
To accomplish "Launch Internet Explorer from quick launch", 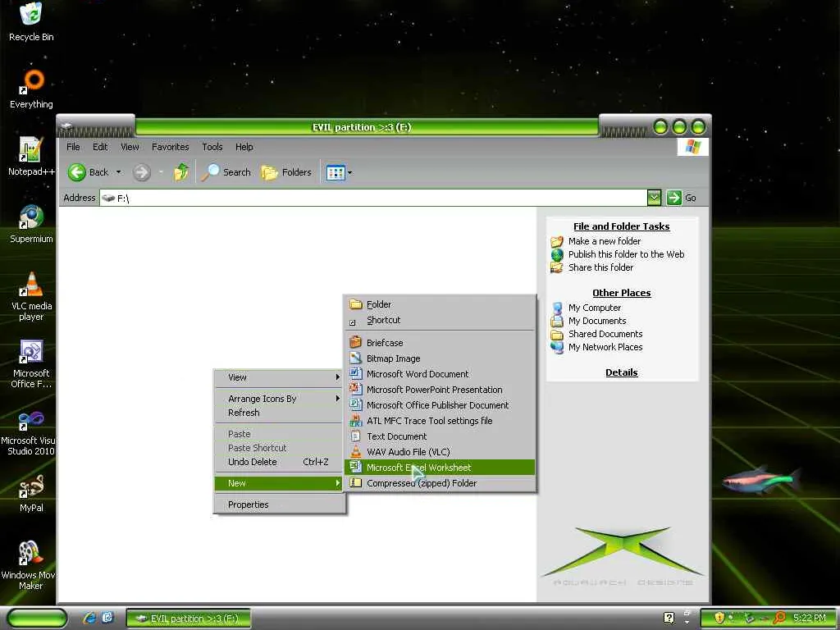I will coord(89,619).
